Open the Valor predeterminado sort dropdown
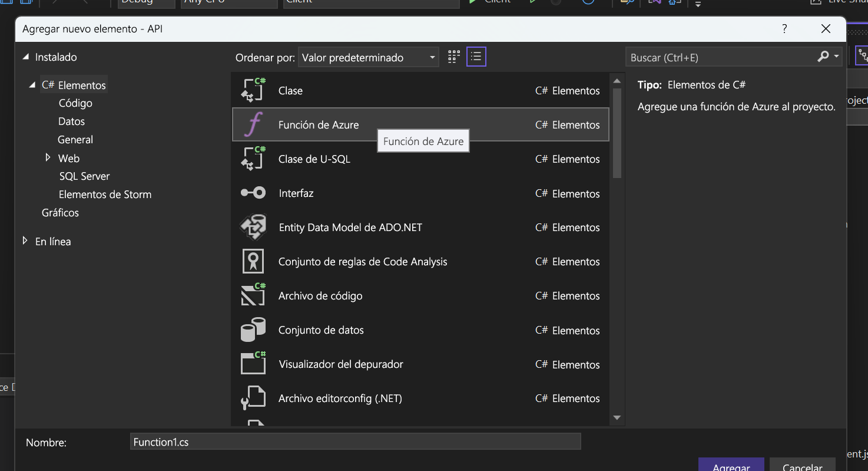The image size is (868, 471). [x=368, y=57]
